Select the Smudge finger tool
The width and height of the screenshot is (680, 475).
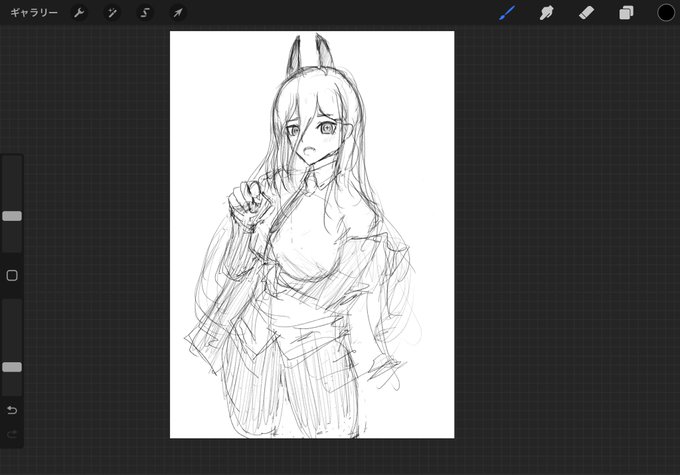click(x=546, y=13)
